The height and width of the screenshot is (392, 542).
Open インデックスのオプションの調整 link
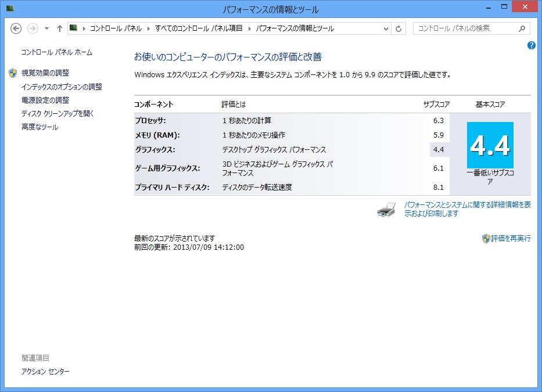[x=62, y=87]
